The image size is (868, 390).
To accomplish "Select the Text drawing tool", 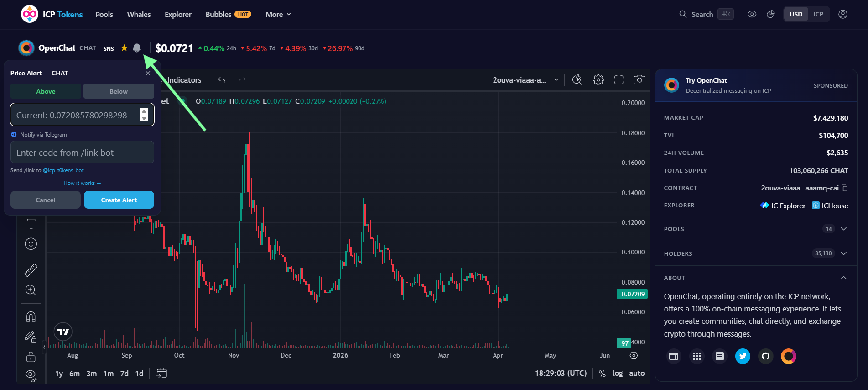I will click(x=31, y=224).
